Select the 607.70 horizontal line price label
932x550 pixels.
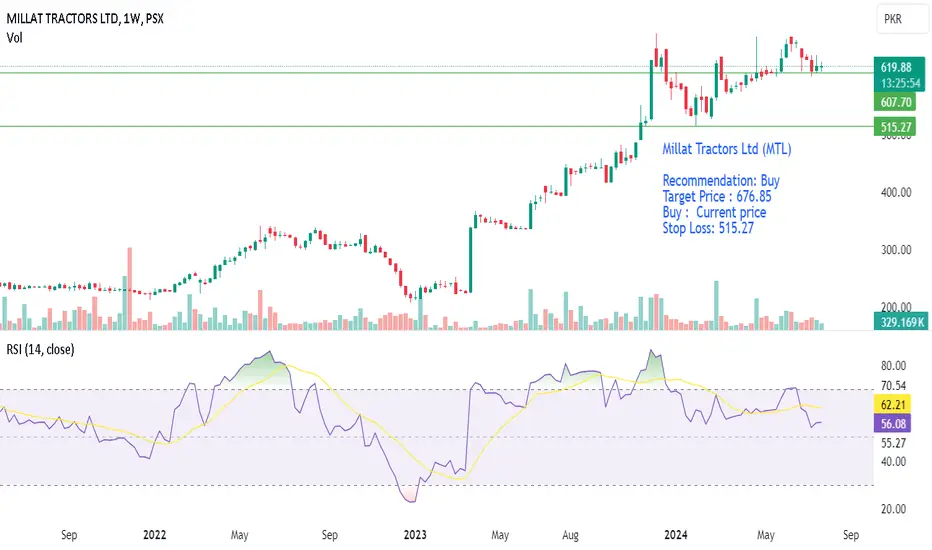(x=895, y=102)
